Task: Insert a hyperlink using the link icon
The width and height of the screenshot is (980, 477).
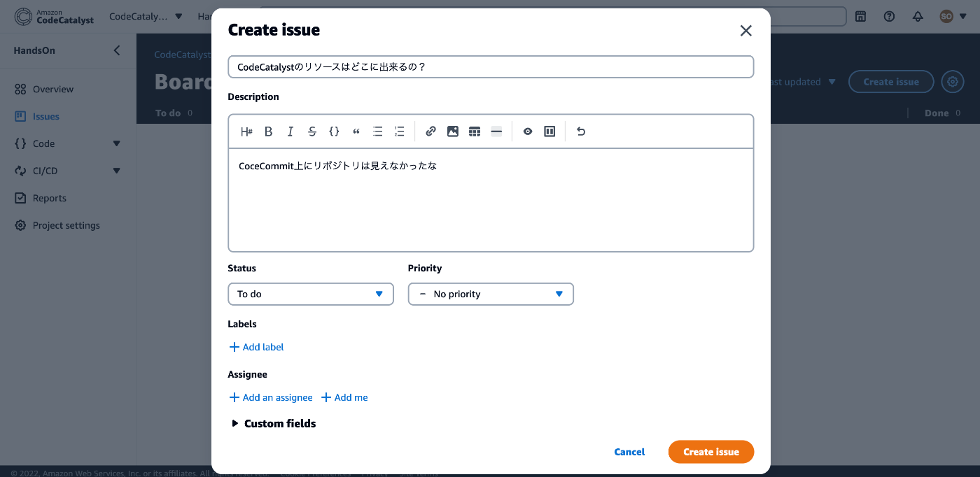Action: coord(431,131)
